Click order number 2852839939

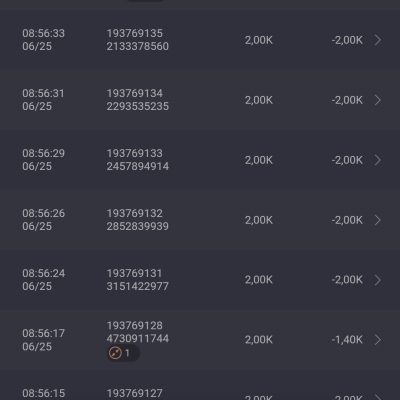138,226
